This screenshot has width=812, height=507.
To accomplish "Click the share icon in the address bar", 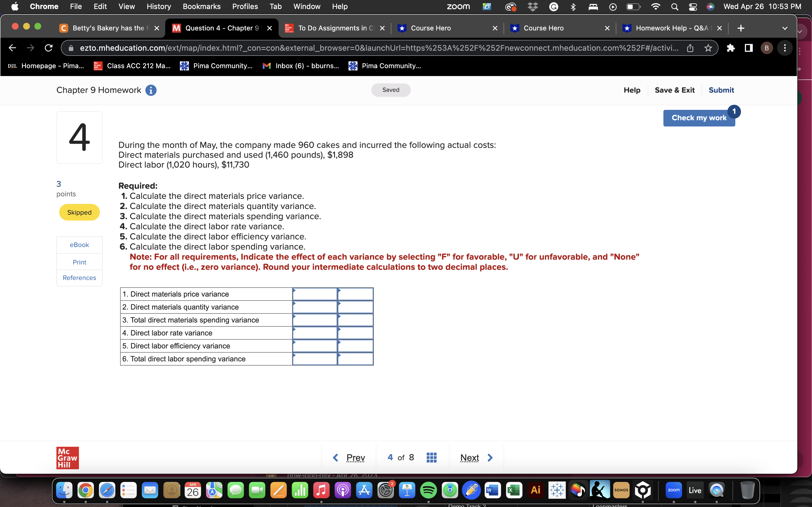I will tap(690, 48).
